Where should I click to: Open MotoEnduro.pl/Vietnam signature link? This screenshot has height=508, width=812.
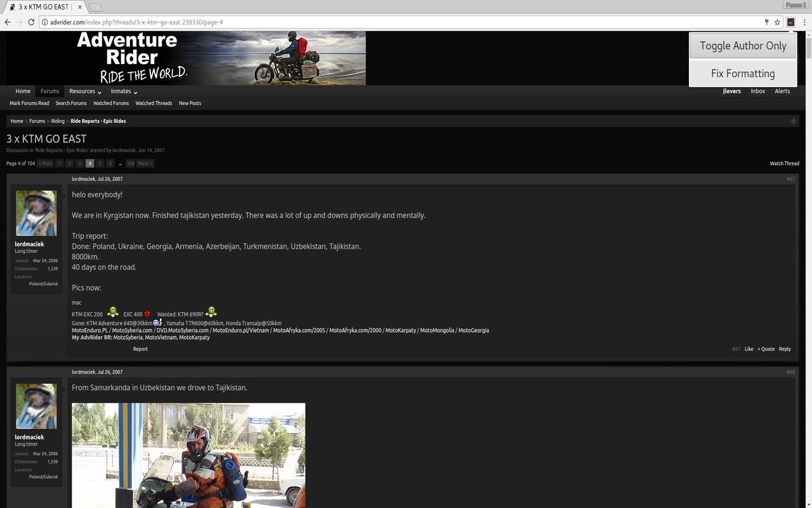pos(241,331)
